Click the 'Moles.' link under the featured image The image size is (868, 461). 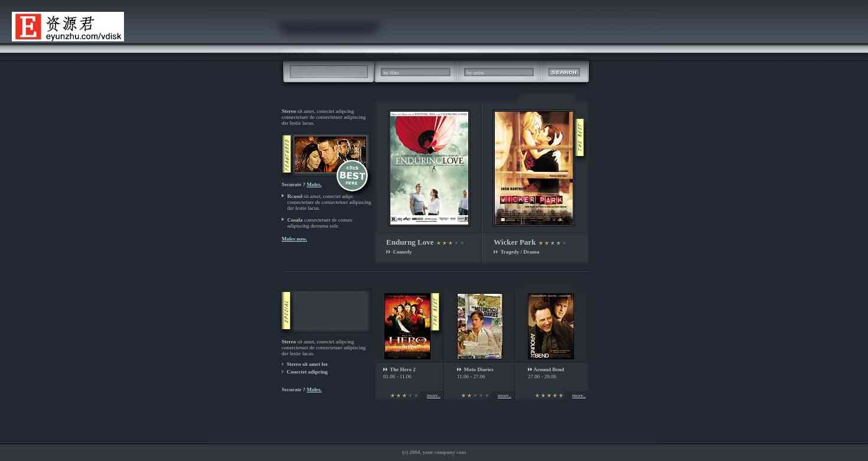314,184
